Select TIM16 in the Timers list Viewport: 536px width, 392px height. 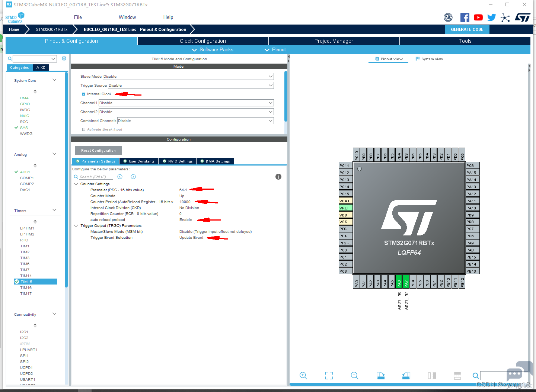pos(26,288)
